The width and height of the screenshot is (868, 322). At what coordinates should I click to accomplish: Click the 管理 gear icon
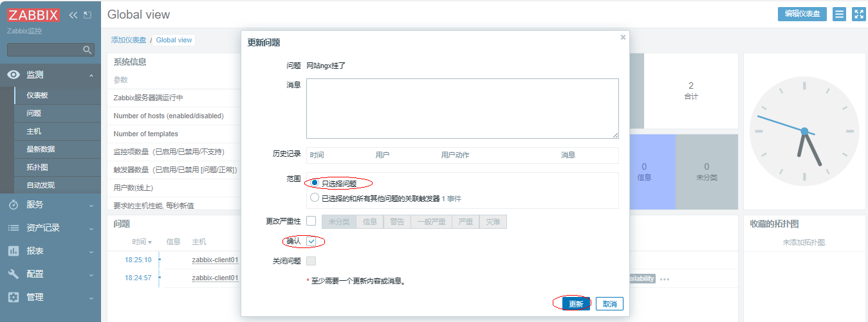pyautogui.click(x=13, y=297)
